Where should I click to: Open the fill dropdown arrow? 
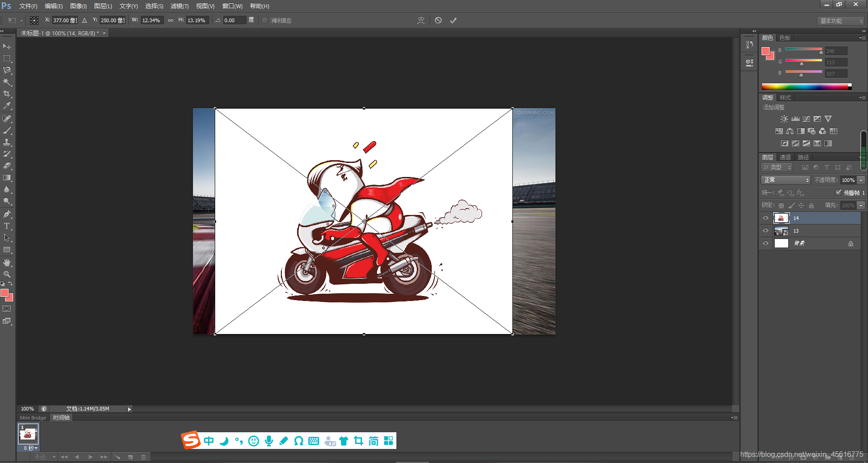(861, 205)
